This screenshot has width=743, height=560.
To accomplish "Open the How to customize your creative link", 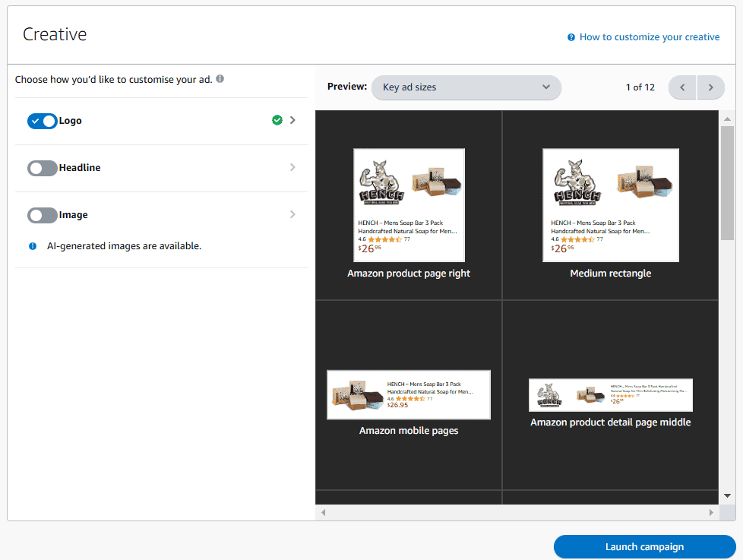I will (x=650, y=36).
